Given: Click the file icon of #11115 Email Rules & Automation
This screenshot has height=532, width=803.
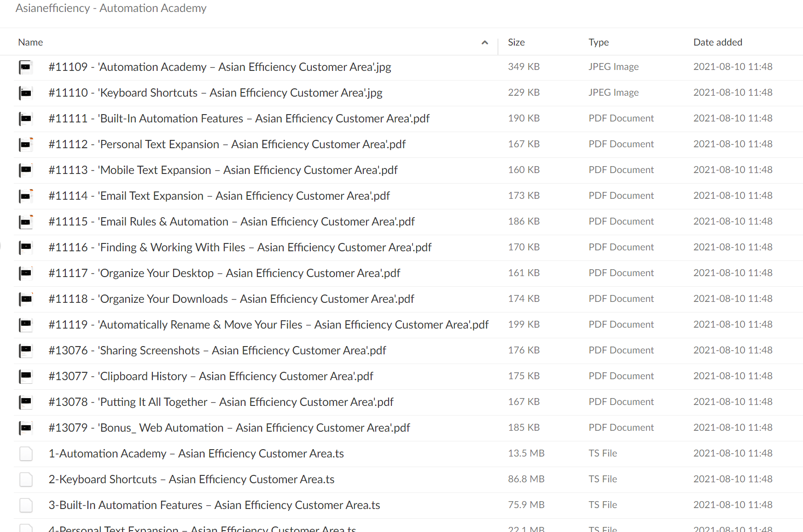Looking at the screenshot, I should tap(26, 222).
